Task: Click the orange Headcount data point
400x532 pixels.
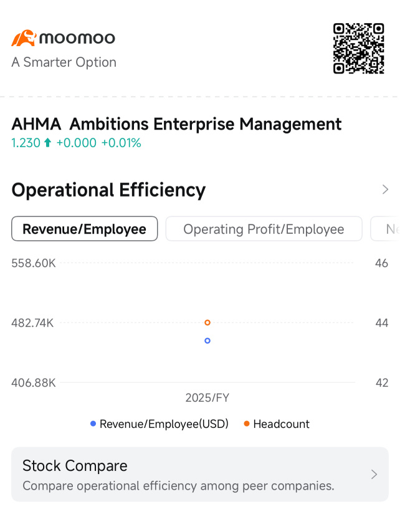Action: pyautogui.click(x=207, y=322)
